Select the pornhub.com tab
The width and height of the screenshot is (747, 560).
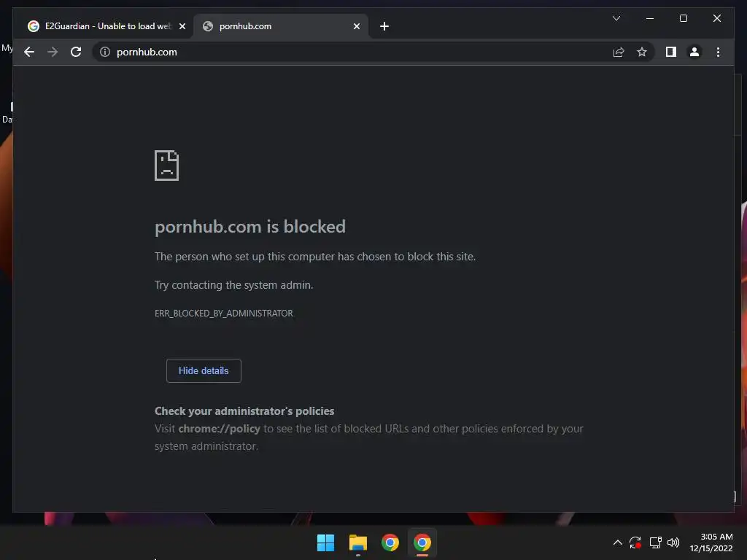(281, 26)
